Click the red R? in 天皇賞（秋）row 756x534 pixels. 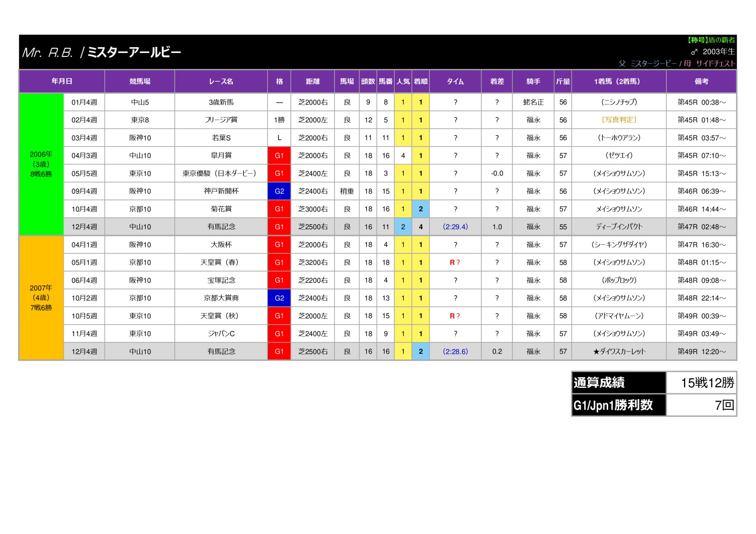click(455, 316)
